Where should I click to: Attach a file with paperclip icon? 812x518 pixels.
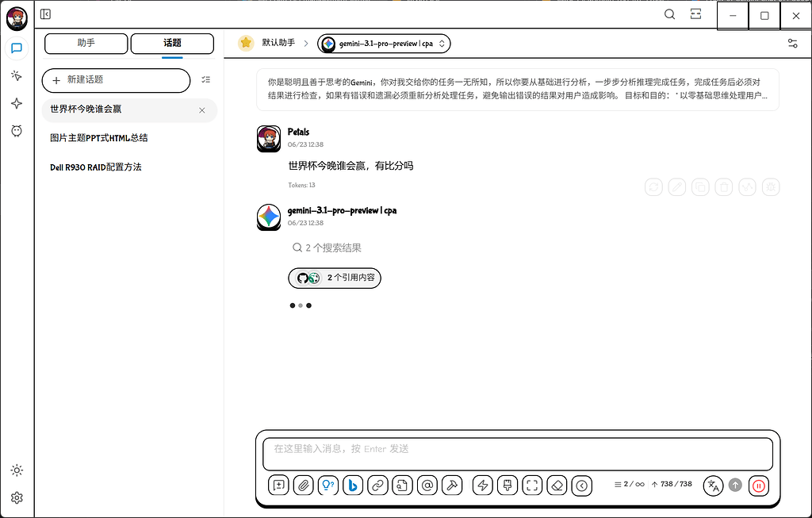click(x=304, y=486)
